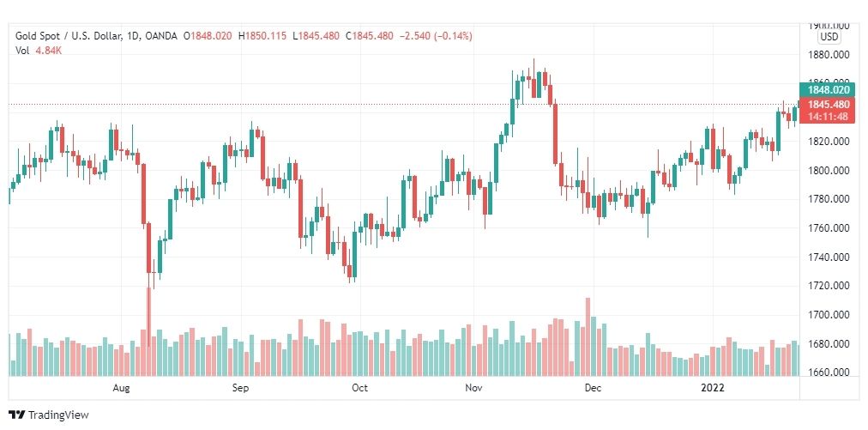Click the Sep label on time axis
868x430 pixels.
(241, 388)
